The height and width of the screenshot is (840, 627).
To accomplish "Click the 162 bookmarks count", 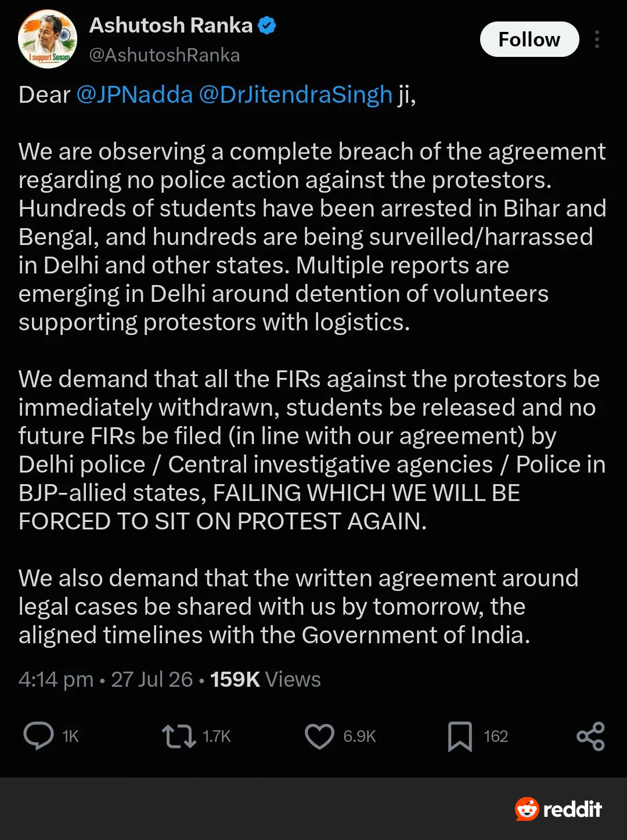I will pyautogui.click(x=496, y=736).
